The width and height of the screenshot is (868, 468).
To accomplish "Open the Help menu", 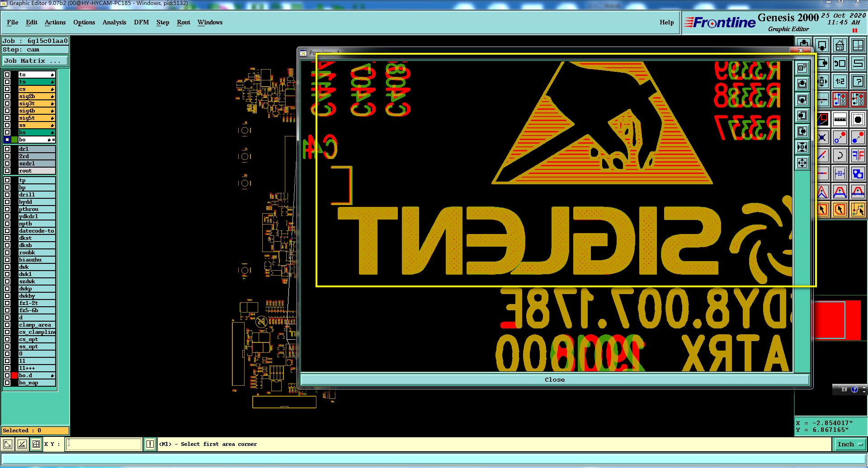I will point(667,22).
